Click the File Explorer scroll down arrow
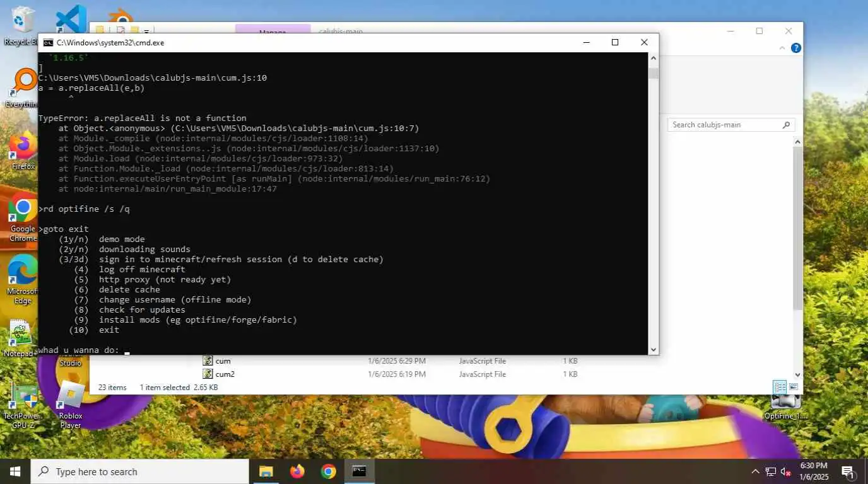 pyautogui.click(x=797, y=374)
